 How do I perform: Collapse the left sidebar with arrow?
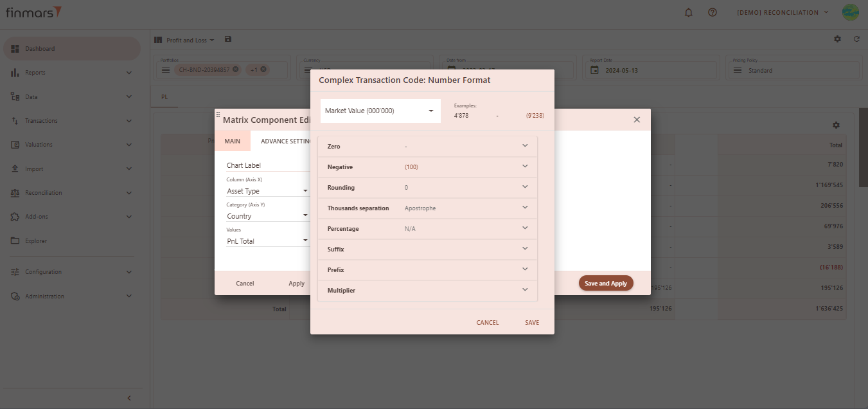click(x=128, y=398)
